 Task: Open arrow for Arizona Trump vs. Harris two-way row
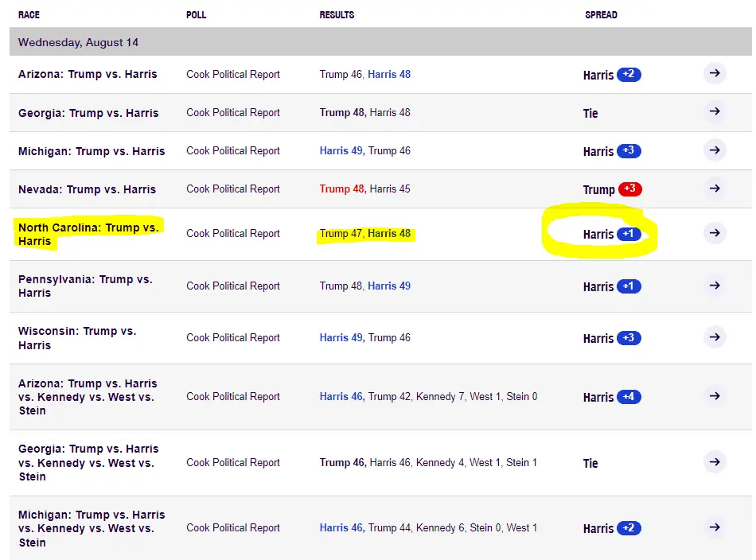(x=715, y=73)
